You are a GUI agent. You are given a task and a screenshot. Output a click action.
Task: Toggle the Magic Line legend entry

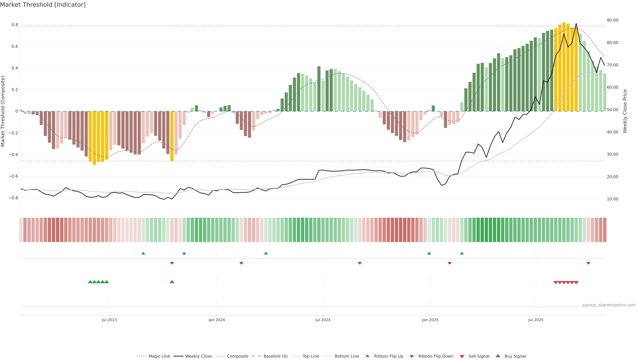(x=159, y=356)
